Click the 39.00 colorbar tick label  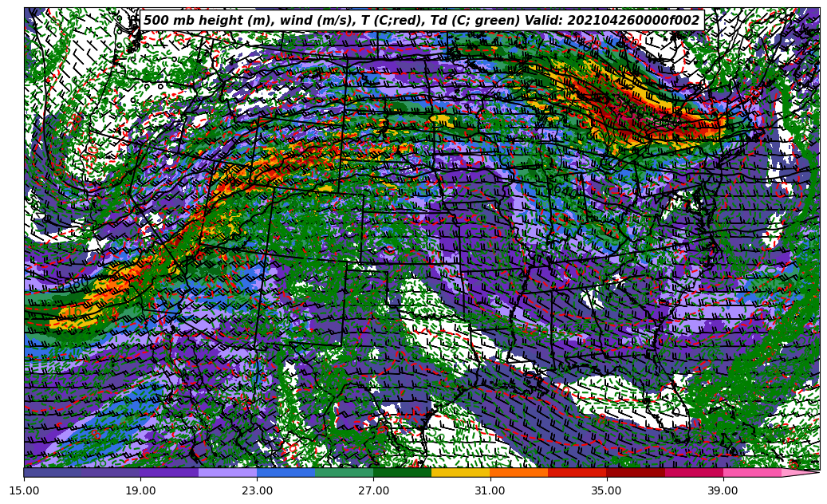tap(723, 490)
